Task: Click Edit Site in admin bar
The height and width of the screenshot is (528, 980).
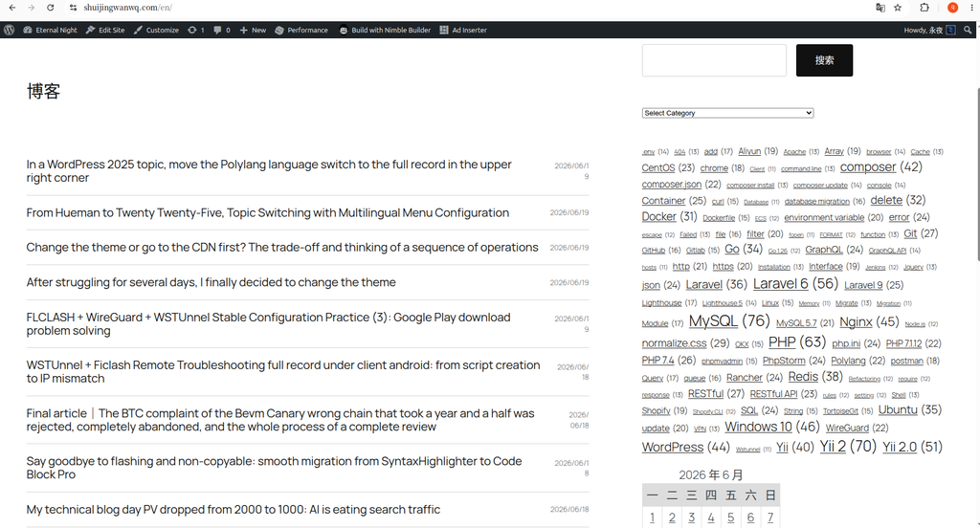Action: pyautogui.click(x=105, y=30)
